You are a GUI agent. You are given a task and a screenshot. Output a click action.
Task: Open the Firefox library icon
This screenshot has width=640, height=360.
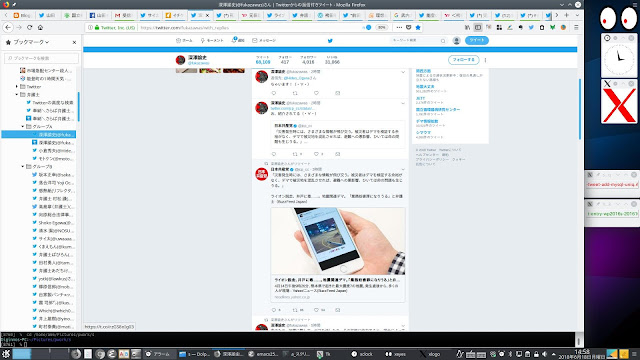click(x=467, y=27)
